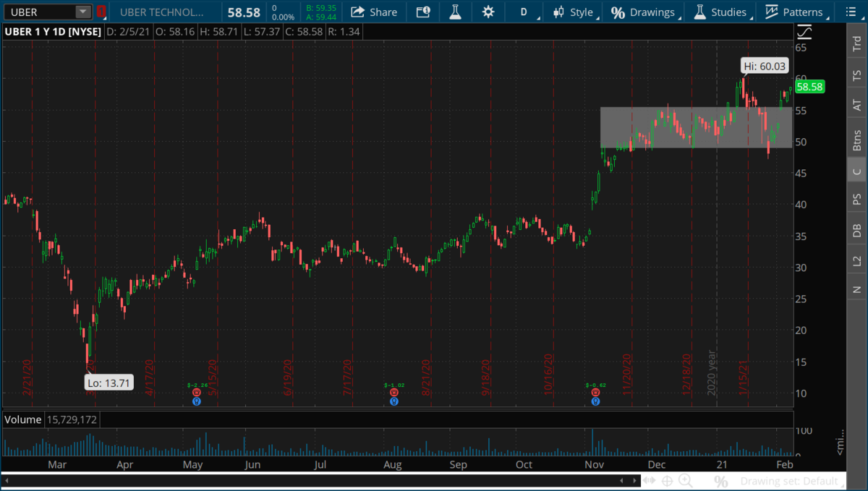Click the Volume study label
868x491 pixels.
(24, 419)
